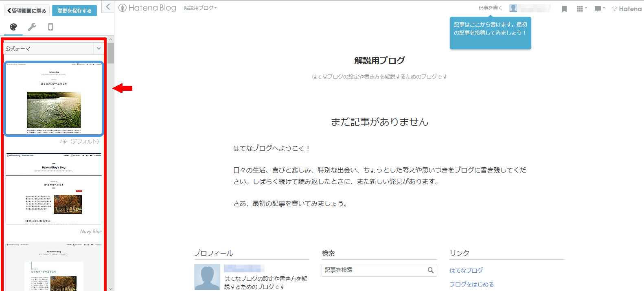Click the Hatena logo at top right
The width and height of the screenshot is (644, 291).
pyautogui.click(x=626, y=9)
